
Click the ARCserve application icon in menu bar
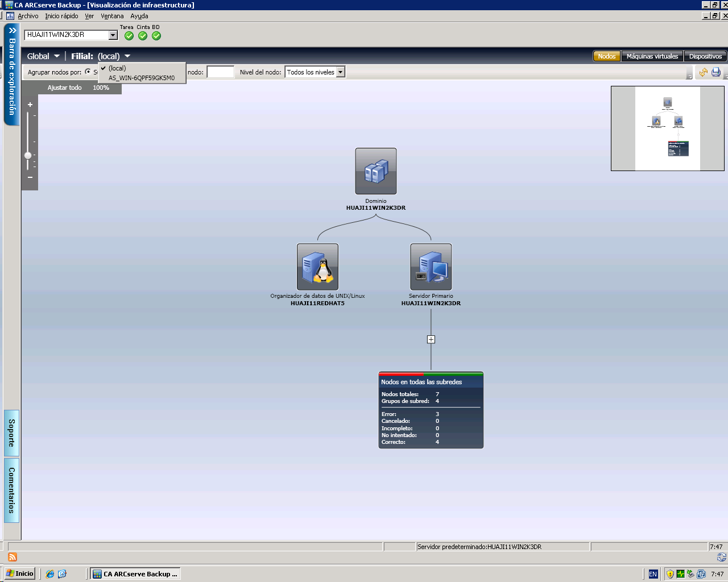pos(10,16)
